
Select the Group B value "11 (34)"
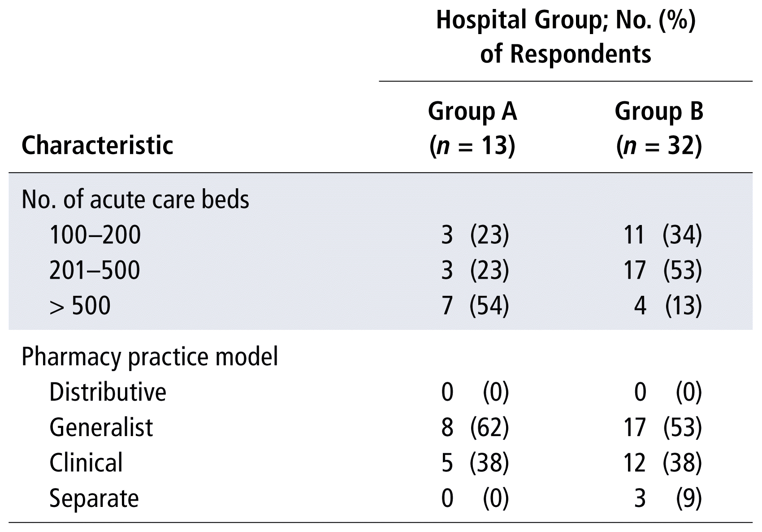[x=662, y=235]
